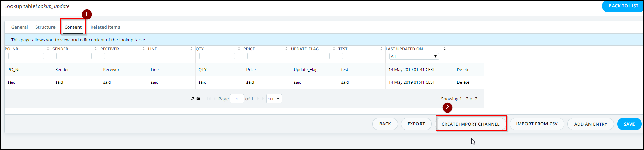
Task: Click IMPORT FROM CSV button
Action: [x=537, y=124]
